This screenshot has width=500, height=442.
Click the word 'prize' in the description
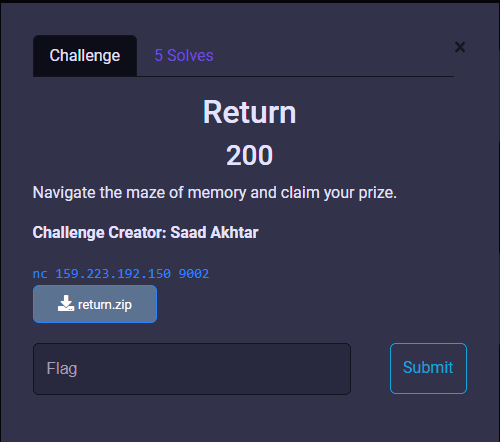coord(375,193)
